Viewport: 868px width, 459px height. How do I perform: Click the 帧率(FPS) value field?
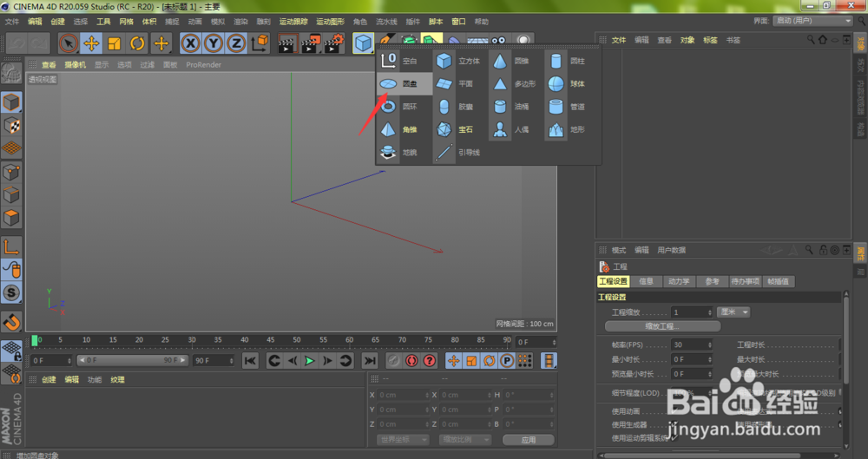coord(692,344)
